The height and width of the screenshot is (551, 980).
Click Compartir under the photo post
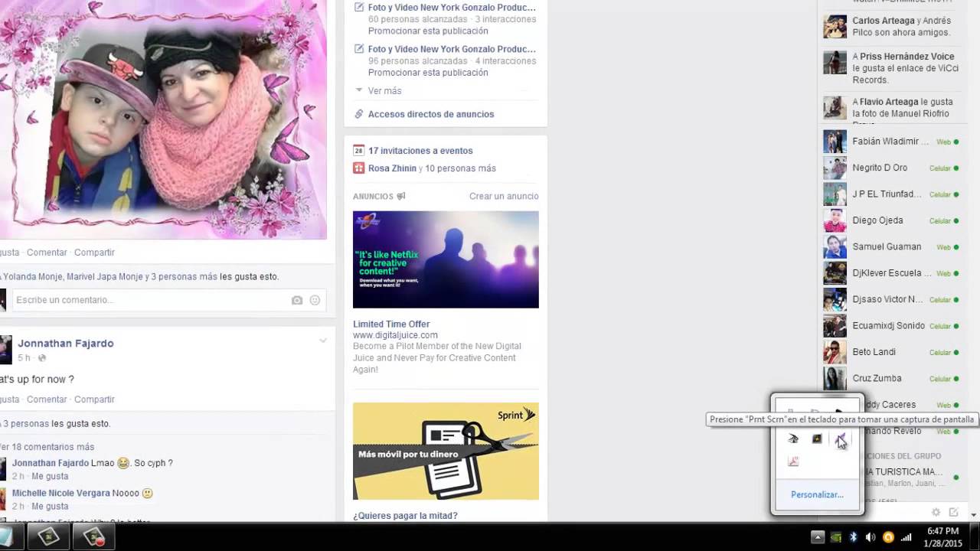point(94,253)
